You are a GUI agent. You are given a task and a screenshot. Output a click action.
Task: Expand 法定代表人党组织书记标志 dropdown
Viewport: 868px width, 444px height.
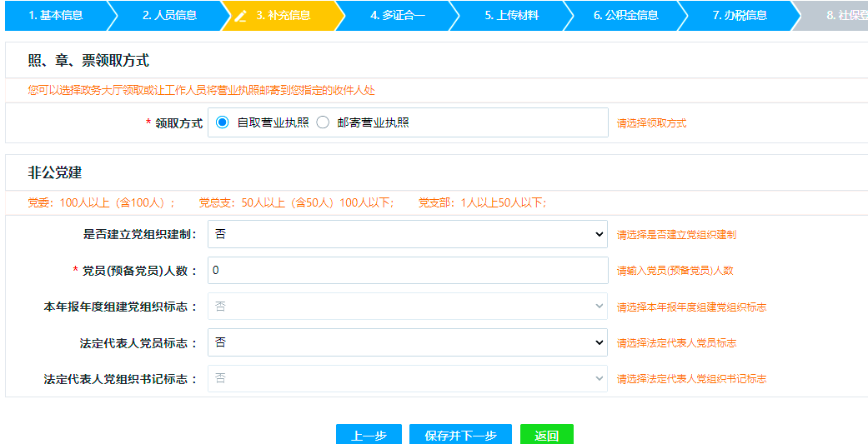click(407, 378)
